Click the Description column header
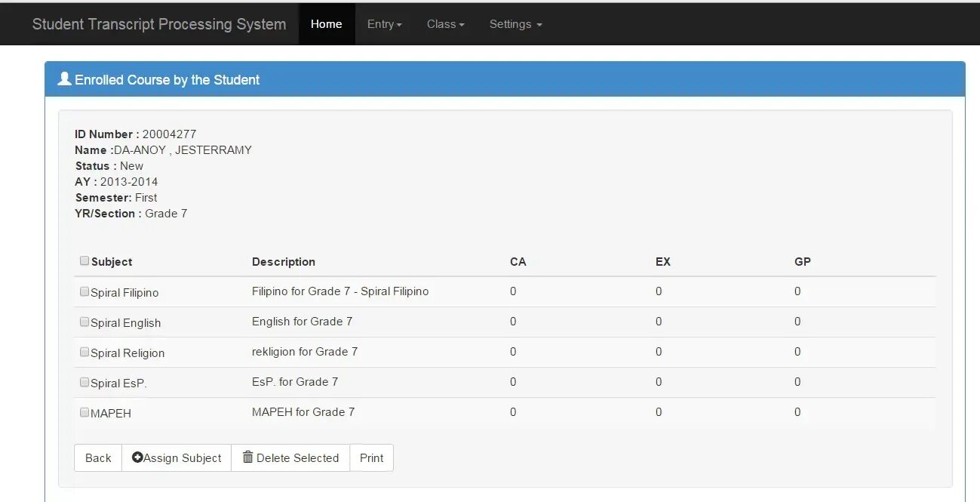The width and height of the screenshot is (980, 502). click(x=284, y=262)
